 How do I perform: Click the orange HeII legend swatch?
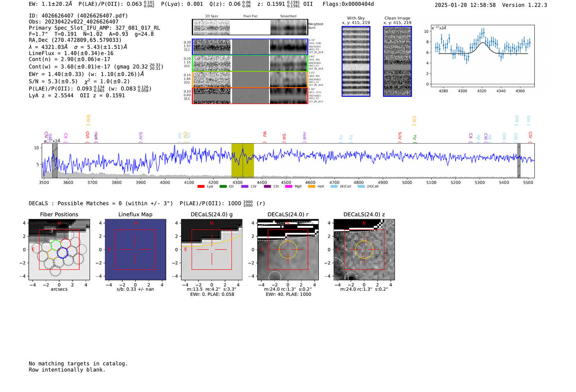pos(311,186)
